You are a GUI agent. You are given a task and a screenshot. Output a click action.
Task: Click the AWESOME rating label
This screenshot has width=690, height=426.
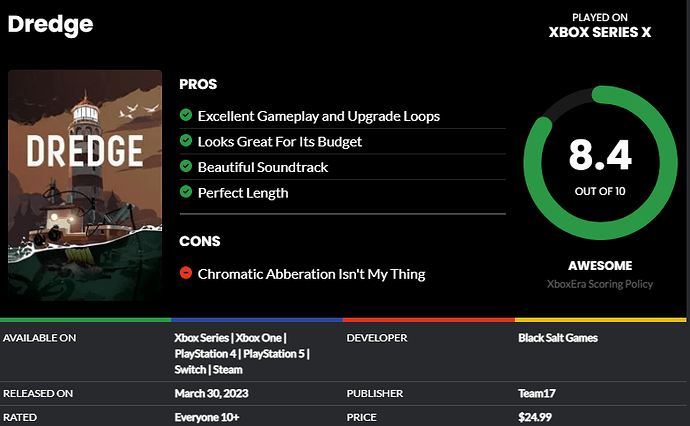click(600, 265)
